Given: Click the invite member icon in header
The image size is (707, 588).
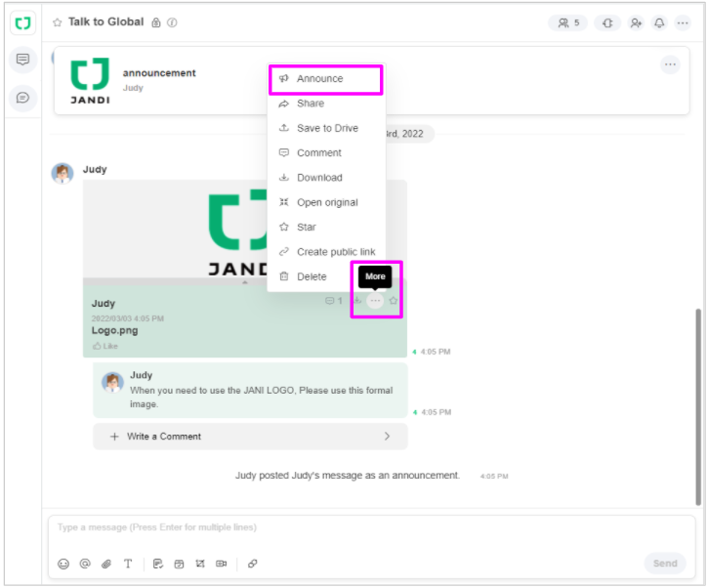Looking at the screenshot, I should pos(636,22).
